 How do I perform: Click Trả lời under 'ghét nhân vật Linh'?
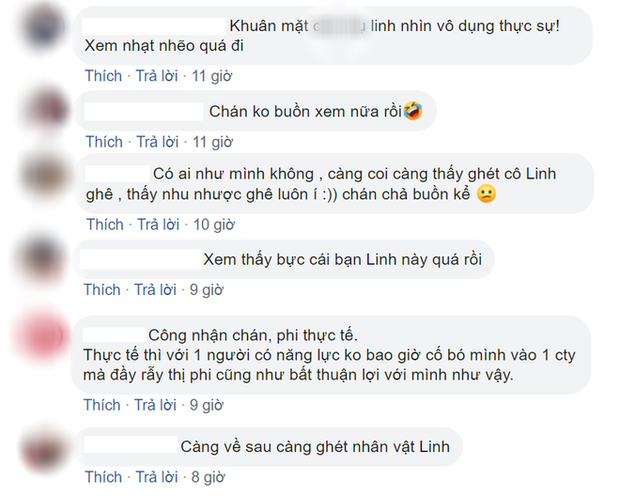coord(158,474)
